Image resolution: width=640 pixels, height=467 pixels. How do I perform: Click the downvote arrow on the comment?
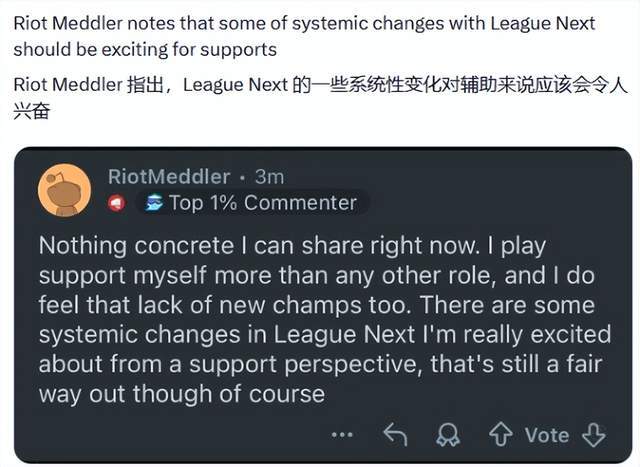(595, 435)
